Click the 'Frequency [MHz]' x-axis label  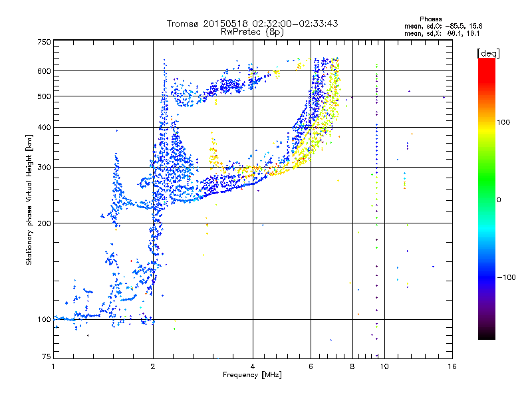click(x=252, y=375)
